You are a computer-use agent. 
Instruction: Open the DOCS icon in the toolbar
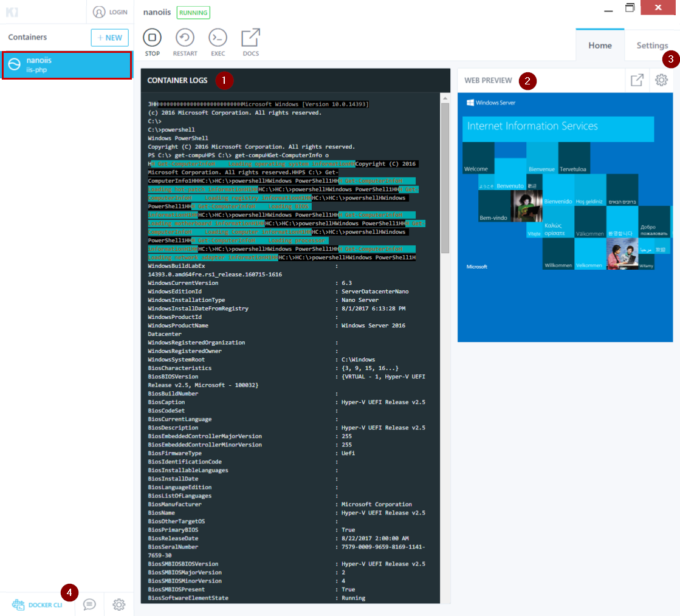(250, 38)
